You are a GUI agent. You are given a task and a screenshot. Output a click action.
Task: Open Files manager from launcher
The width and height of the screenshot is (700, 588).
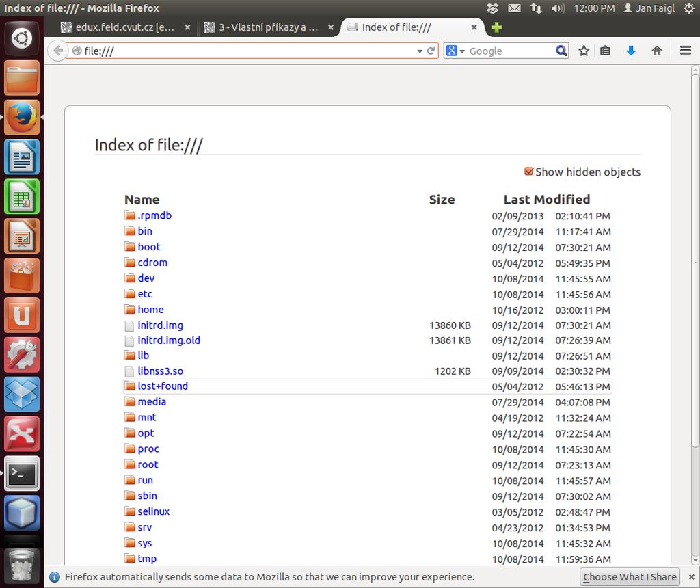pos(21,78)
